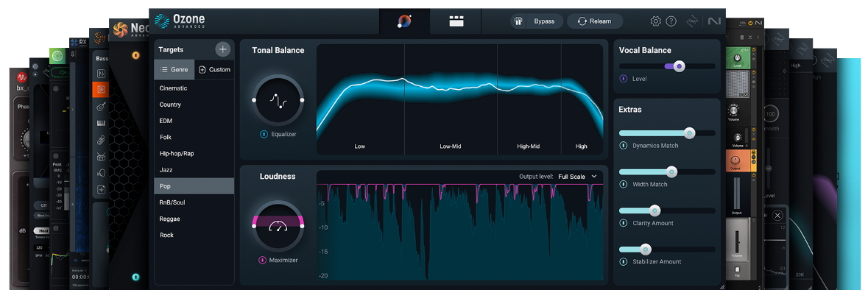Screen dimensions: 868x290
Task: Click the Stabilizer Amount slider handle
Action: click(645, 249)
